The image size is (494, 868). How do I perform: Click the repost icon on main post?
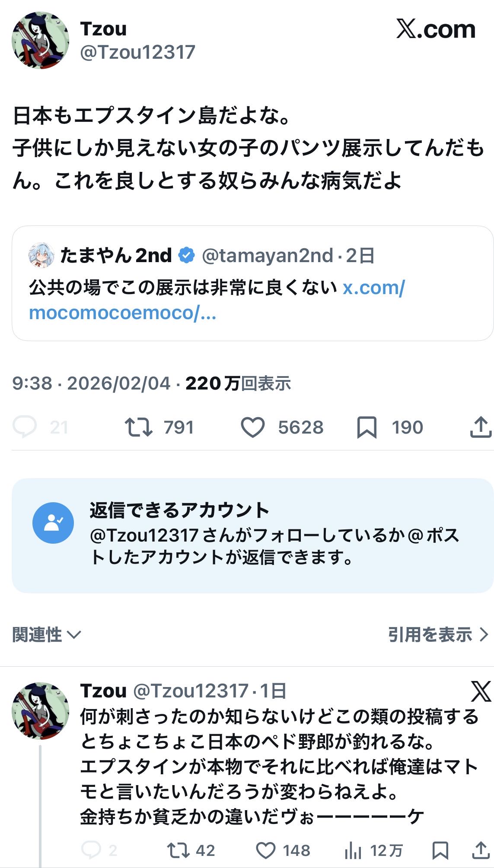(x=138, y=427)
